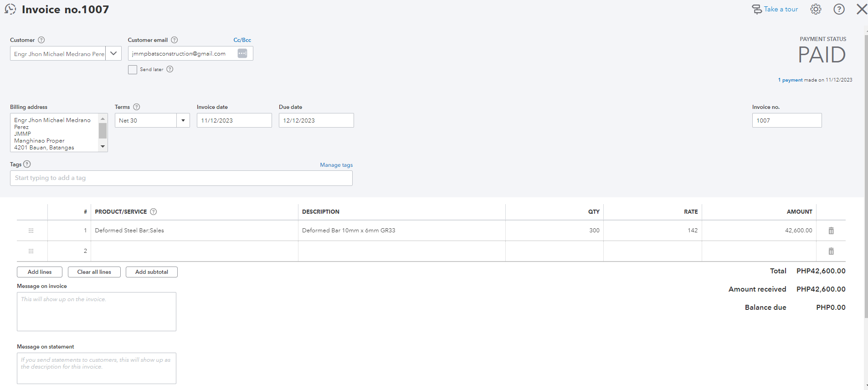Screen dimensions: 868x390
Task: Expand the Customer dropdown arrow
Action: 113,53
